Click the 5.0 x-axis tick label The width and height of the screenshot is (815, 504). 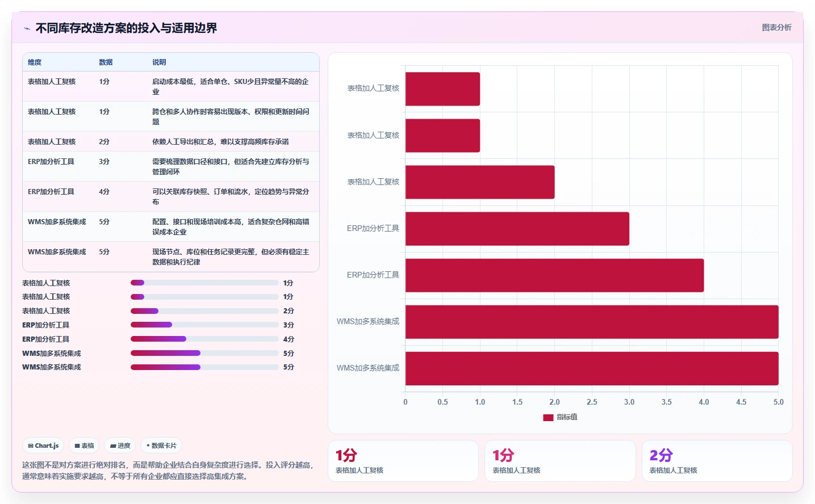coord(778,402)
